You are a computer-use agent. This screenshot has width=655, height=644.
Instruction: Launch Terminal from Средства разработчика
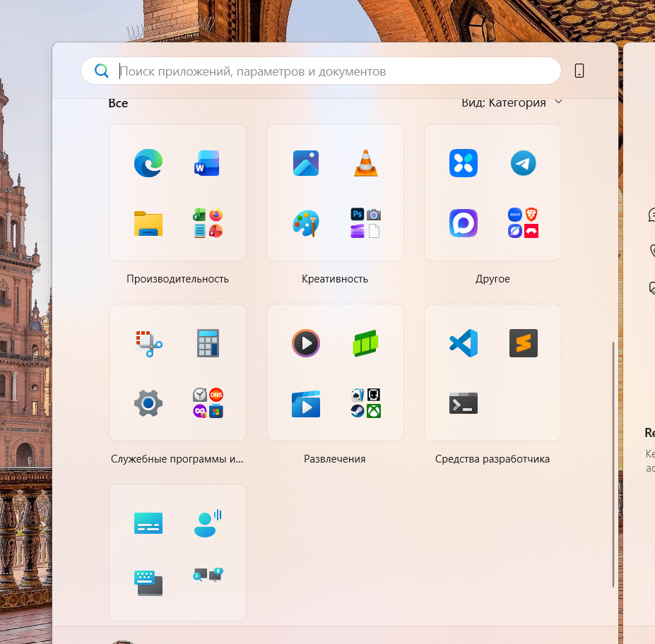tap(464, 403)
